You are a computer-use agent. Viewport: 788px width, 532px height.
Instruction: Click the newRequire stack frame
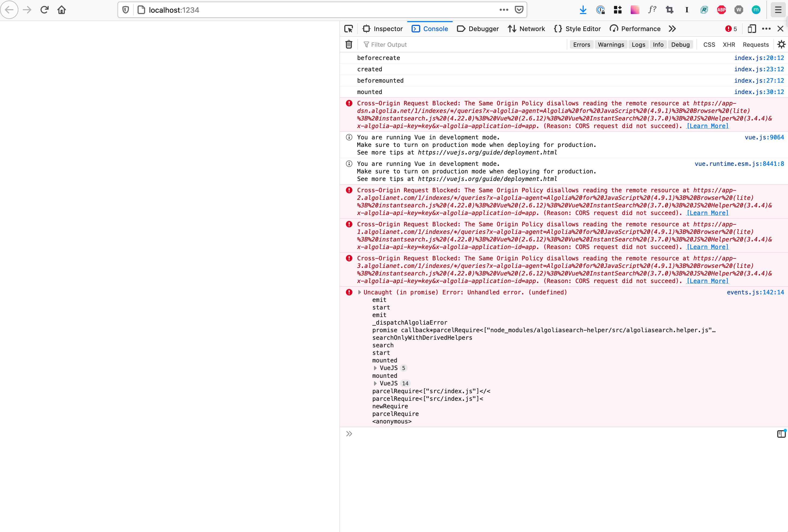coord(390,406)
